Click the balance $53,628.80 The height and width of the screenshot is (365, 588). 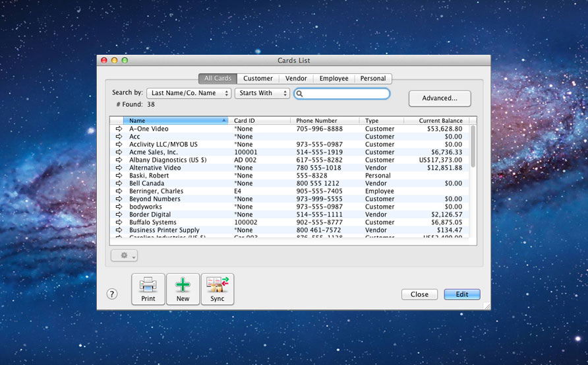click(445, 129)
